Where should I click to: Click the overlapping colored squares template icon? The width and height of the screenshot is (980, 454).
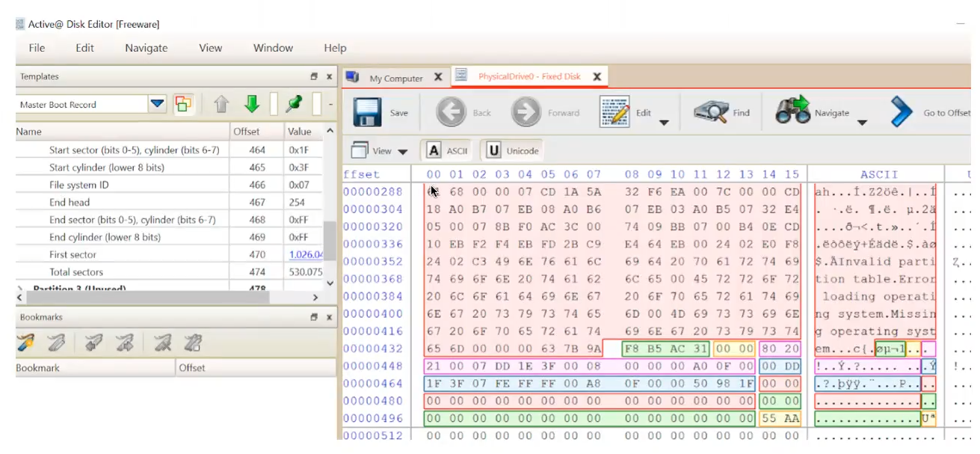(x=183, y=105)
